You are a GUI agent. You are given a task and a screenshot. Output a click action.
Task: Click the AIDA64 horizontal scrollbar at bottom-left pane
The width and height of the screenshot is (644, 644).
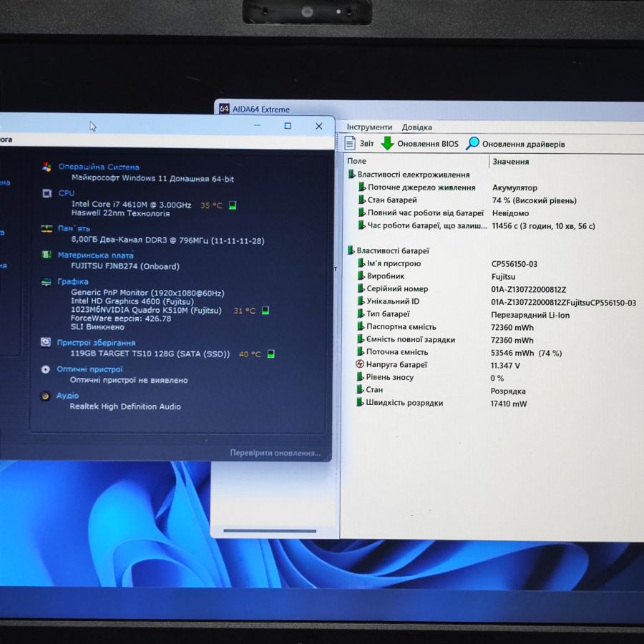pos(270,531)
